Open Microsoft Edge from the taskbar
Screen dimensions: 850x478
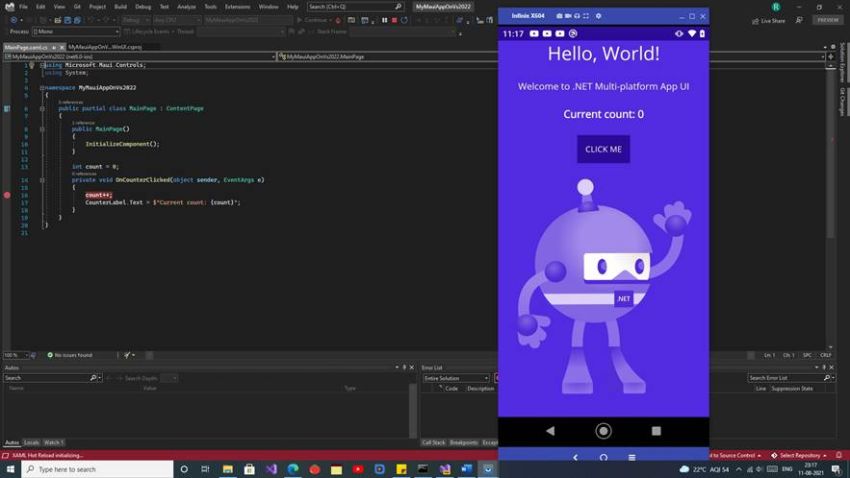(x=293, y=469)
